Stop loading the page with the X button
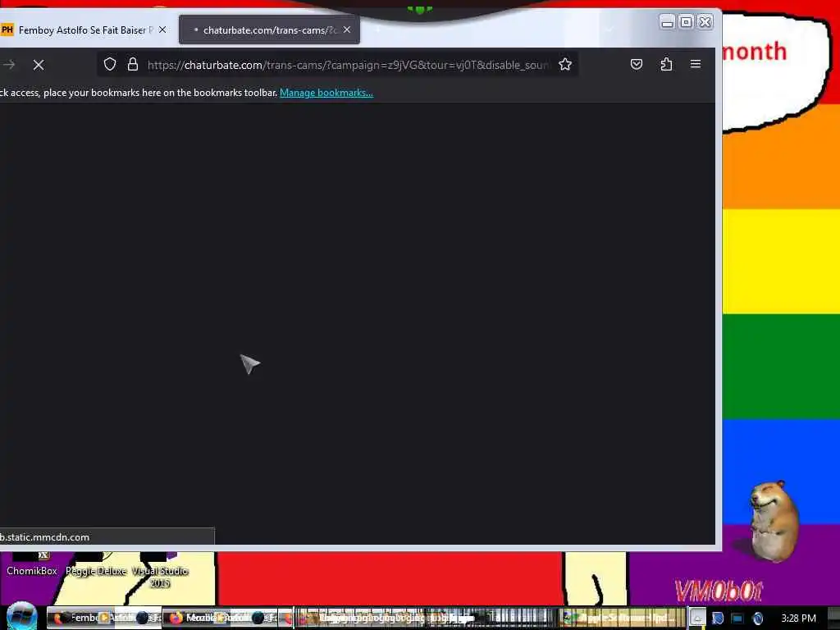The height and width of the screenshot is (630, 840). [x=39, y=65]
